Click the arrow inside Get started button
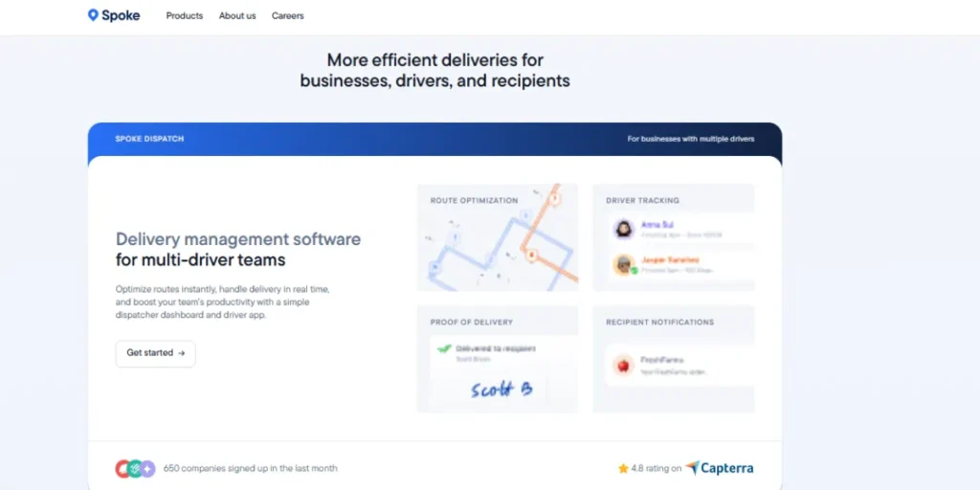This screenshot has height=490, width=980. click(181, 353)
